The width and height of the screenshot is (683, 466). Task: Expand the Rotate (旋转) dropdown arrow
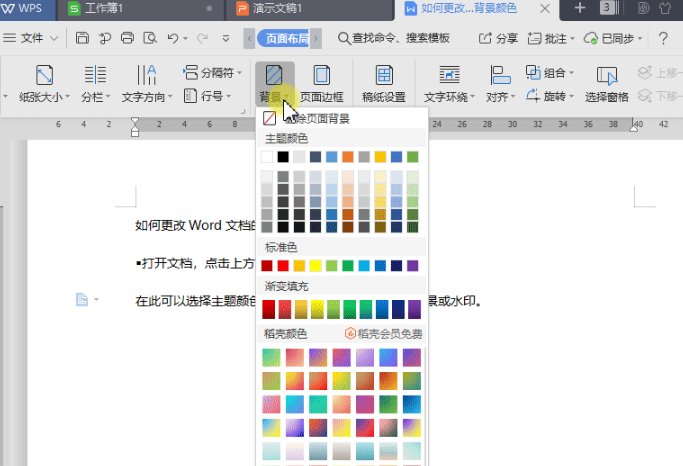571,96
